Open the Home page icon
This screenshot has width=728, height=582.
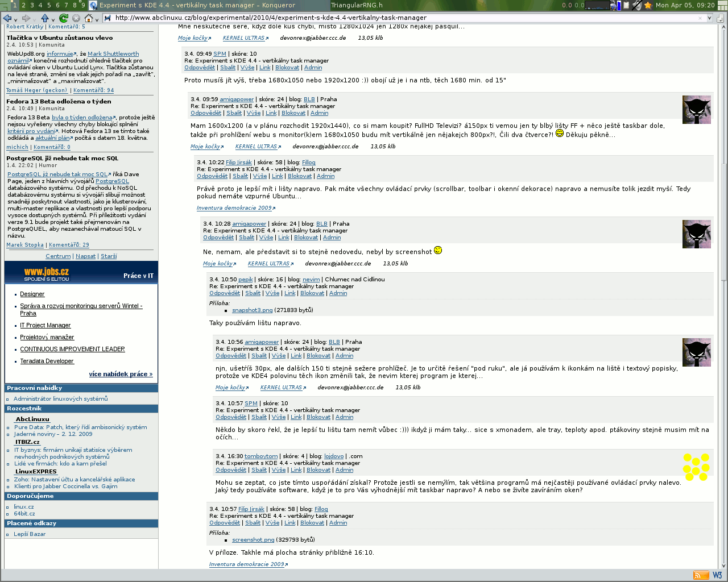89,18
